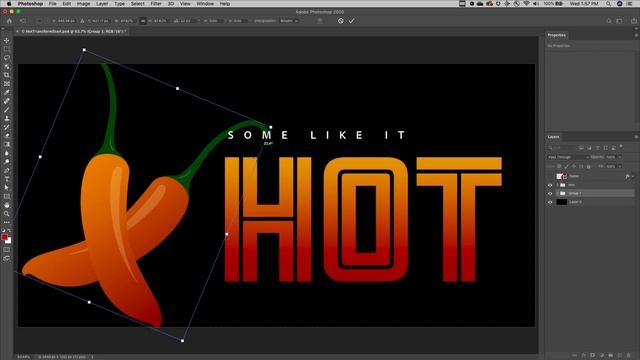Select the Path Selection tool

point(7,187)
